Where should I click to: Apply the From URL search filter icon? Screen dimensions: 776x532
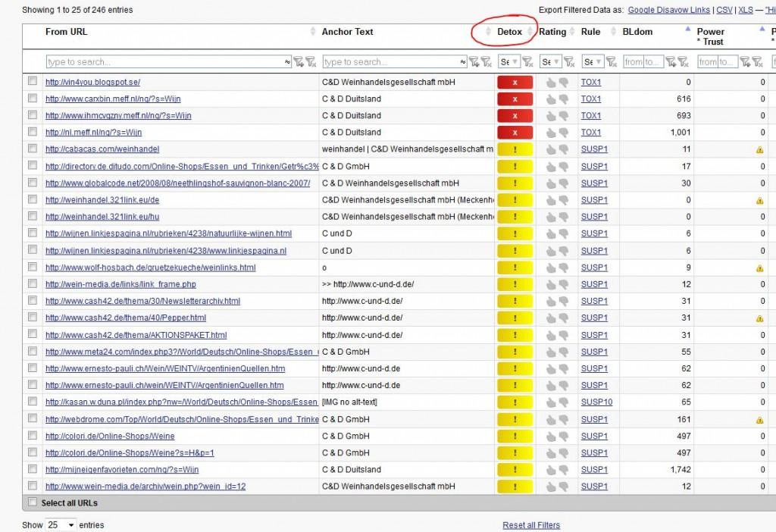tap(299, 62)
